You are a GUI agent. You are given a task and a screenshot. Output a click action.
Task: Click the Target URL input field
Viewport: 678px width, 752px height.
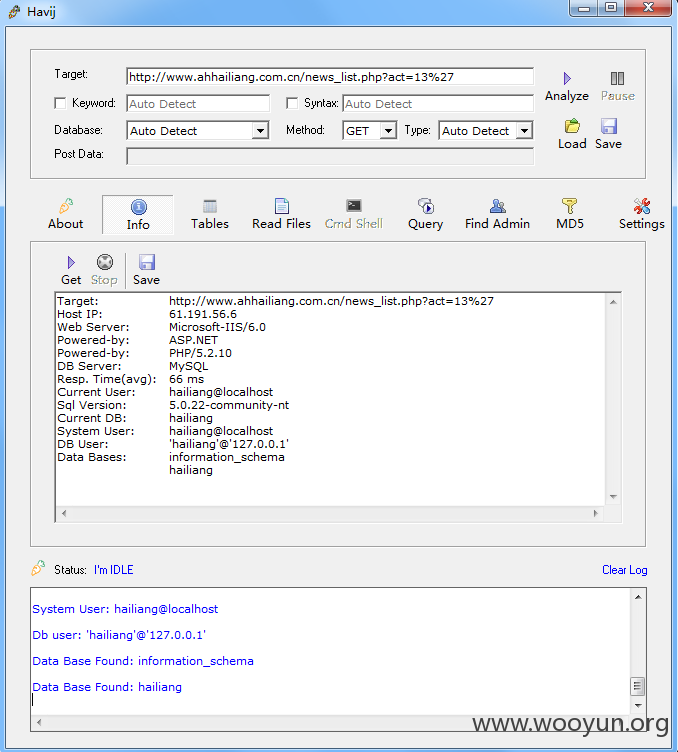pos(330,77)
